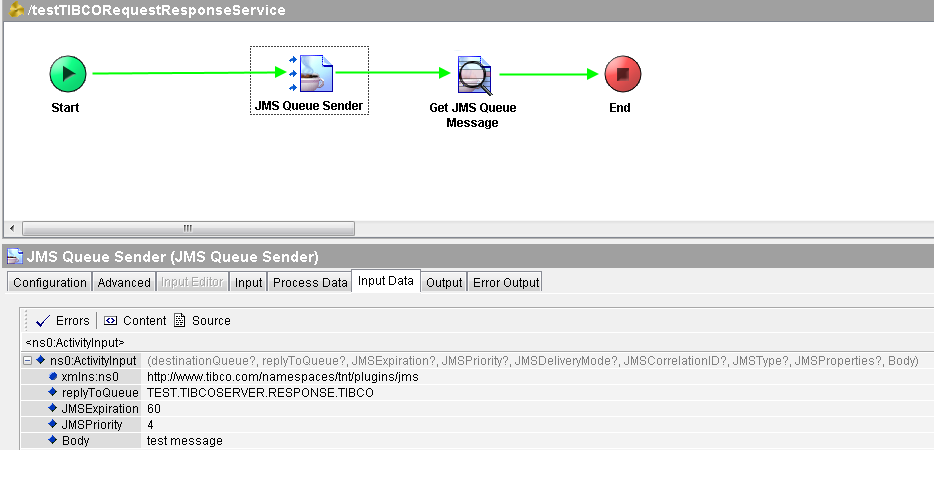Viewport: 934px width, 504px height.
Task: Switch to the Advanced tab
Action: pos(124,283)
